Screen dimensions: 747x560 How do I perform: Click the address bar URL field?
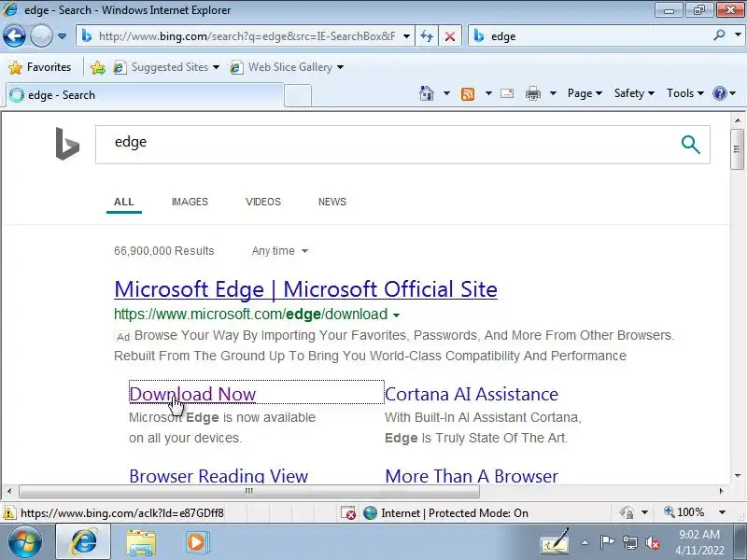click(246, 36)
